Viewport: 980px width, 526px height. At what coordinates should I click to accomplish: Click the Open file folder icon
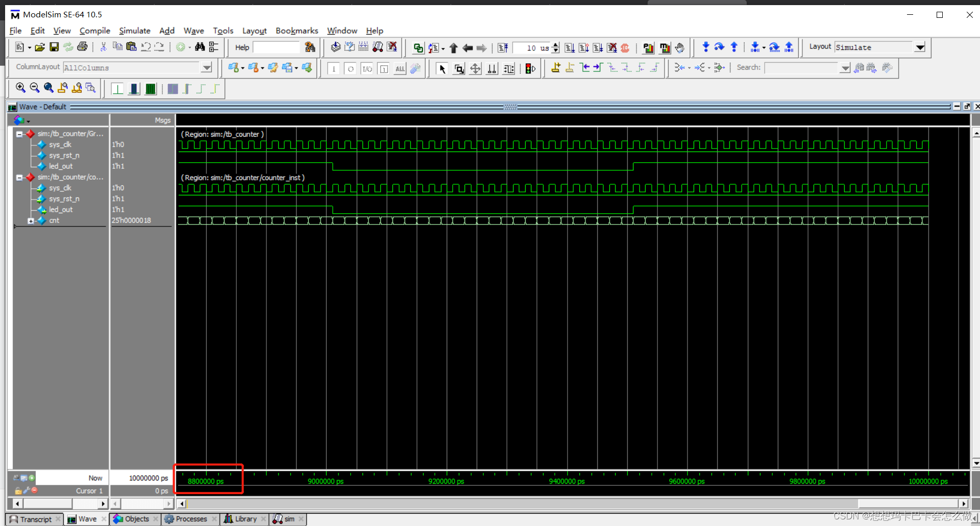(x=40, y=47)
